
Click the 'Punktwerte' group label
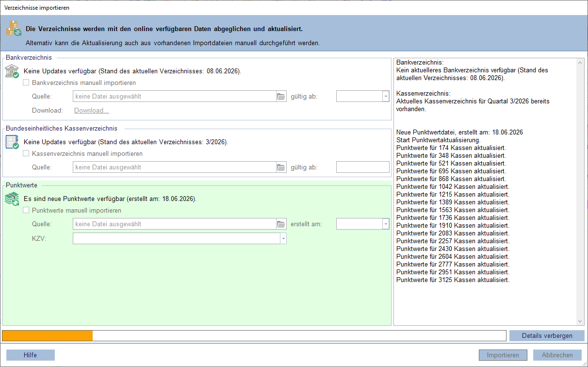pyautogui.click(x=21, y=185)
